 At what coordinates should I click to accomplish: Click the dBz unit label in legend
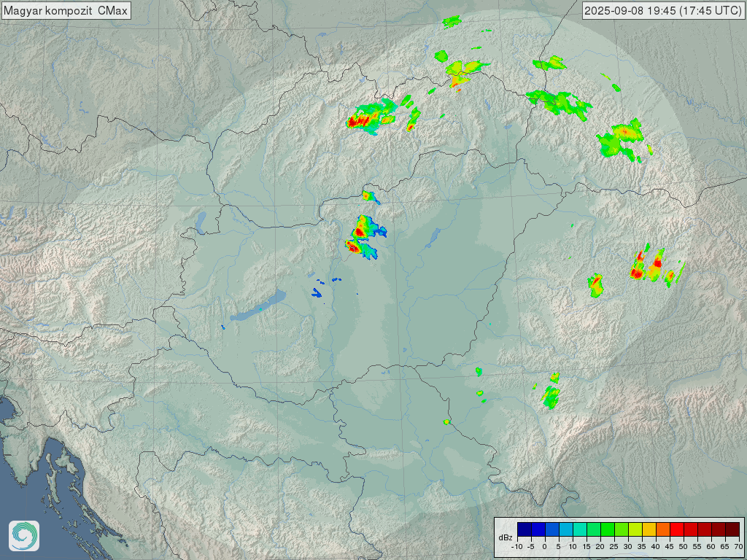506,537
